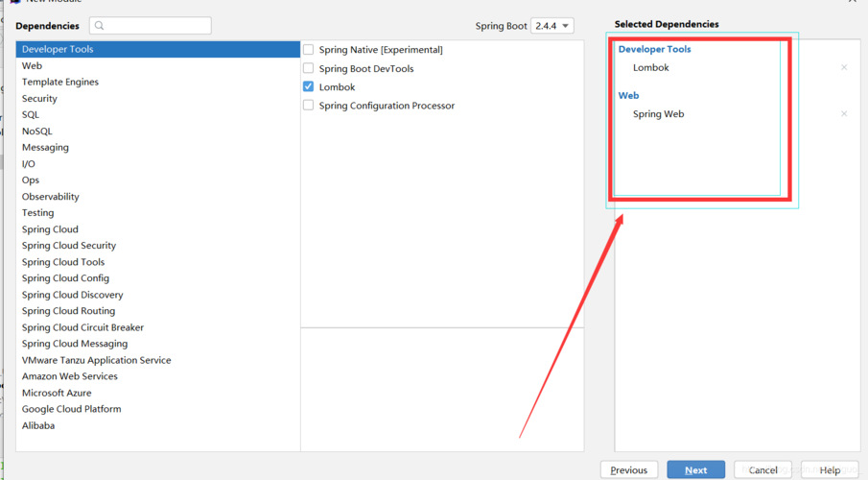
Task: Select the Template Engines category
Action: pos(60,82)
